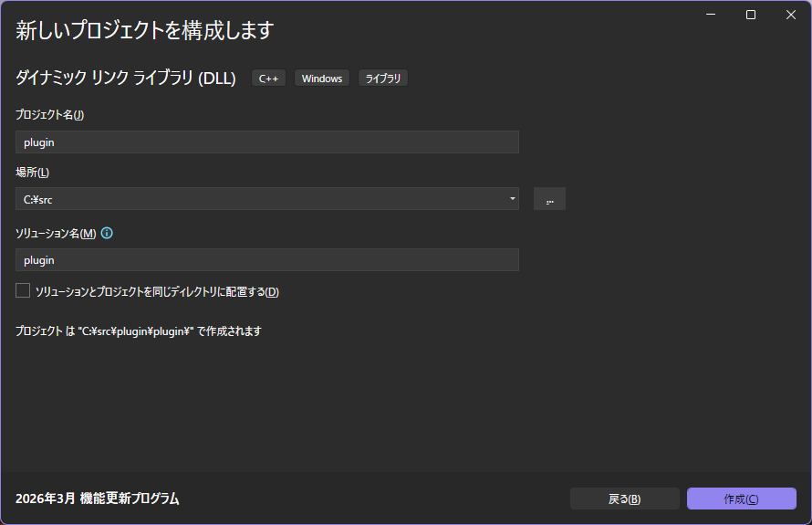
Task: Click the project path text C:¥src¥plugin¥plugin¥
Action: (136, 331)
